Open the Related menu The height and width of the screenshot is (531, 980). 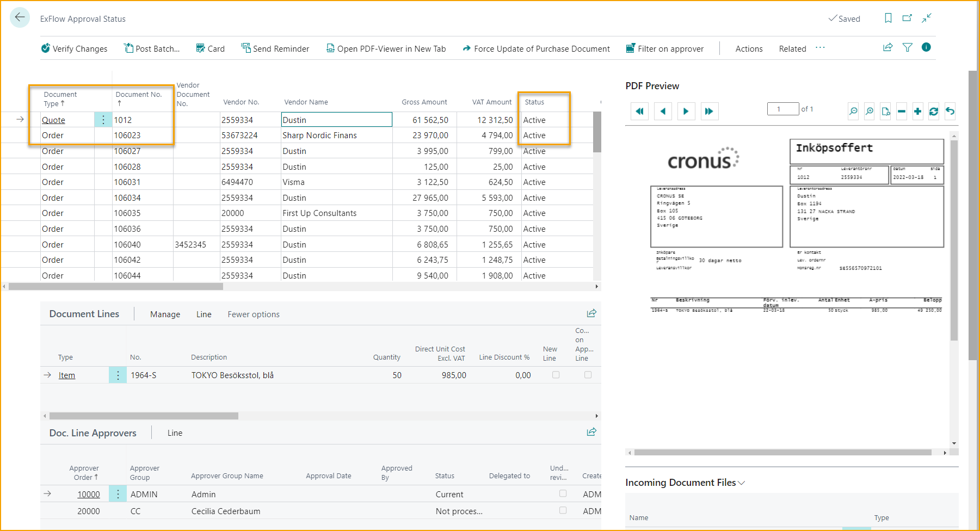(x=792, y=48)
